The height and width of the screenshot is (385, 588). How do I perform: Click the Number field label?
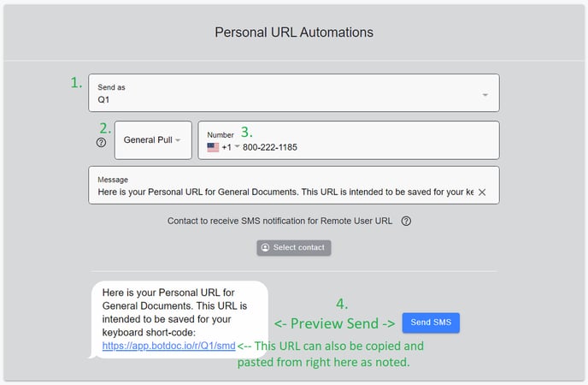(220, 134)
